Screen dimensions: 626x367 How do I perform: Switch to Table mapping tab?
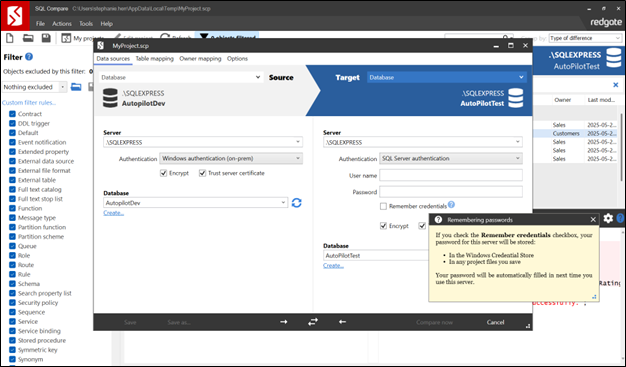click(155, 58)
